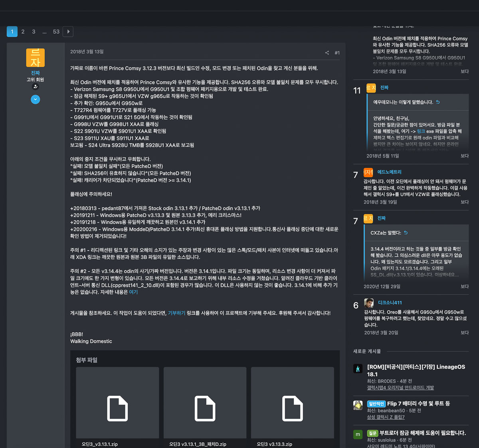Jump to quoted post by 에우데모니 arrow
This screenshot has height=448, width=479.
438,102
